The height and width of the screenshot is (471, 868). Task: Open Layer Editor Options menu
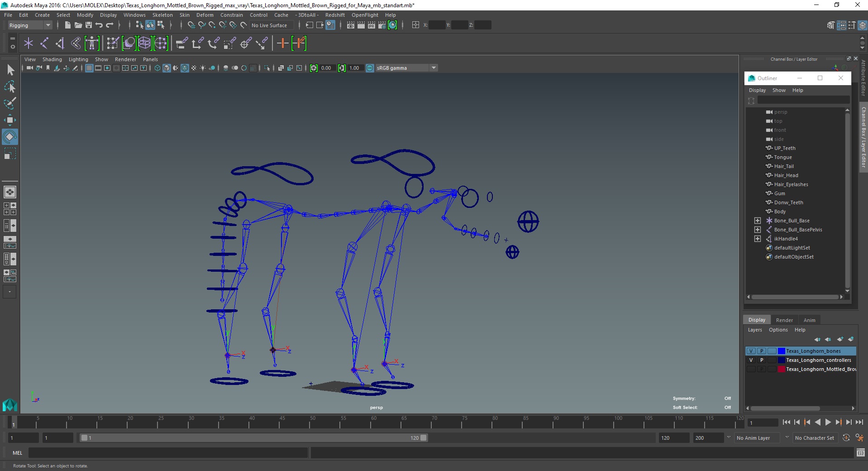point(778,330)
